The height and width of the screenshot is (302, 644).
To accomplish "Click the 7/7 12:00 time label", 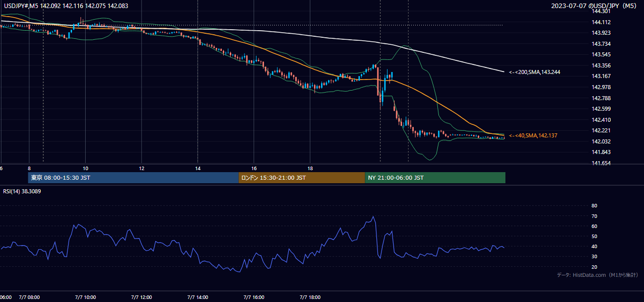I will pos(142,297).
